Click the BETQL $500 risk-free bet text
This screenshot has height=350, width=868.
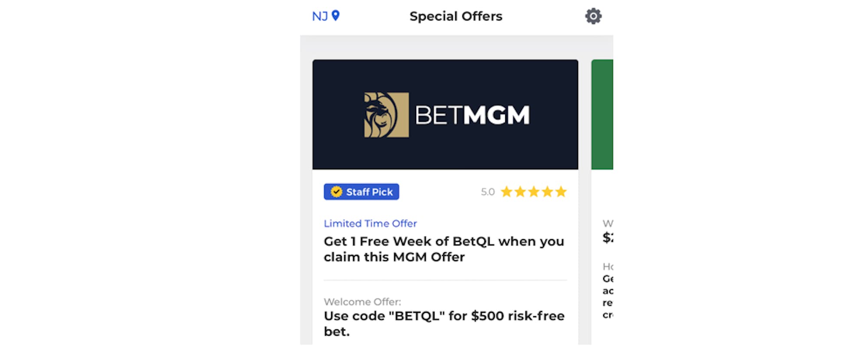pyautogui.click(x=444, y=323)
